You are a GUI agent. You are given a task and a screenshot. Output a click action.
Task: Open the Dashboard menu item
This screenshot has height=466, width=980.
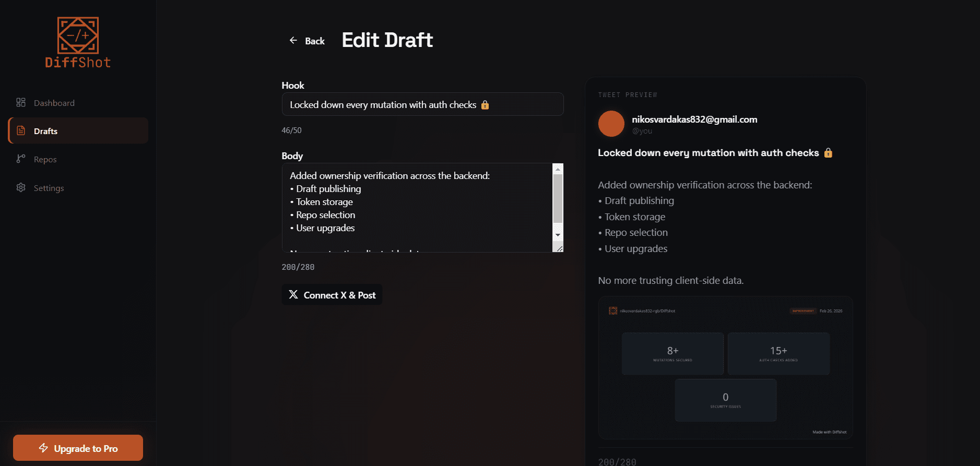coord(78,103)
